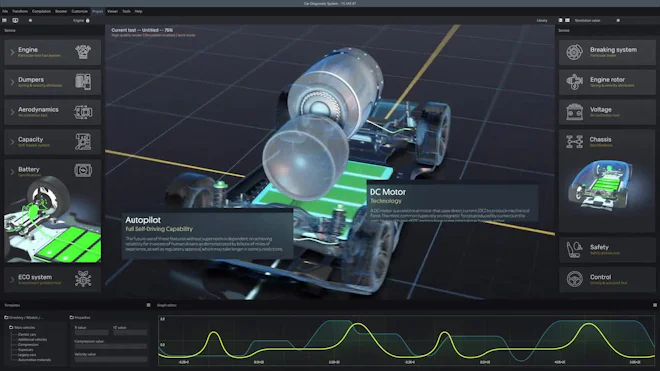Select Electric cars tree item
660x371 pixels.
(27, 334)
